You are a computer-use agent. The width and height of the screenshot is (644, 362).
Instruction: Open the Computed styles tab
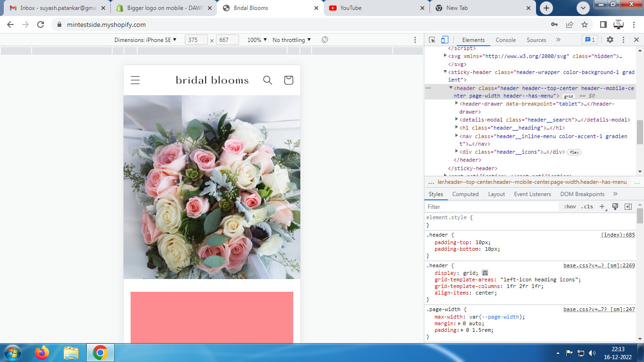coord(465,194)
